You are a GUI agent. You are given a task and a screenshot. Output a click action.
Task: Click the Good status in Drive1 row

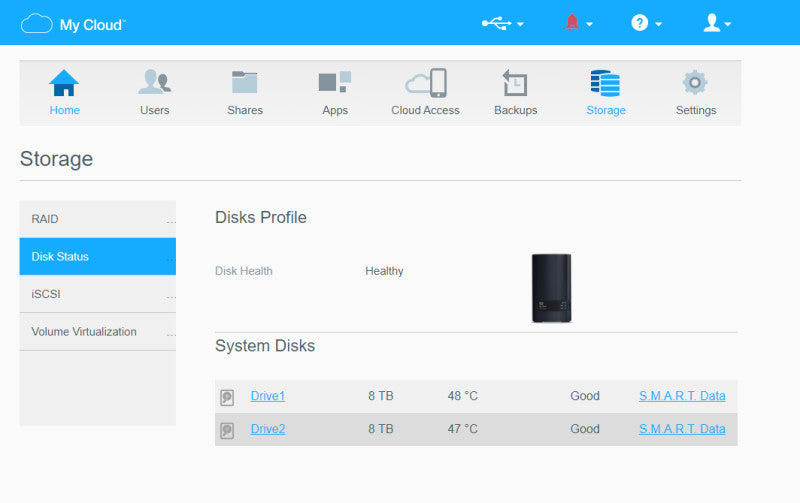tap(585, 396)
